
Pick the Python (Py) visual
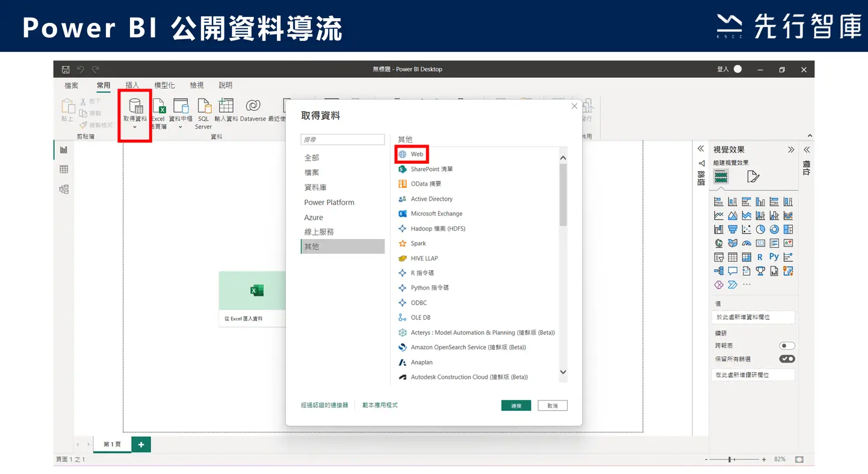(x=774, y=257)
